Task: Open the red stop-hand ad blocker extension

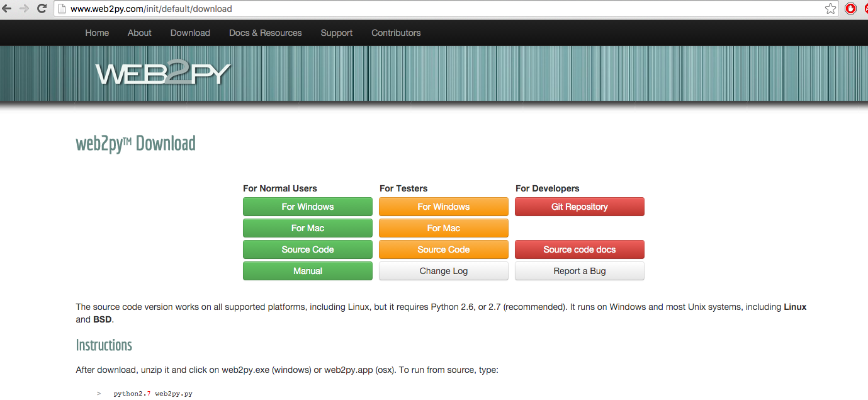Action: 850,9
